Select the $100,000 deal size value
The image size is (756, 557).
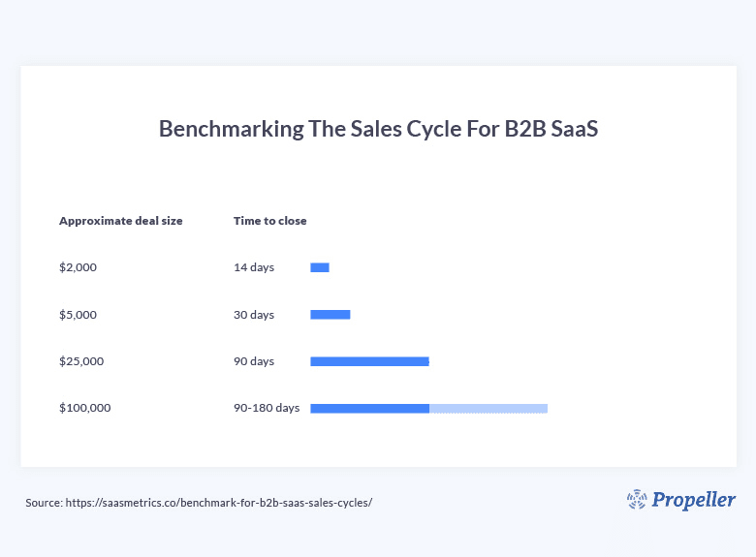85,408
